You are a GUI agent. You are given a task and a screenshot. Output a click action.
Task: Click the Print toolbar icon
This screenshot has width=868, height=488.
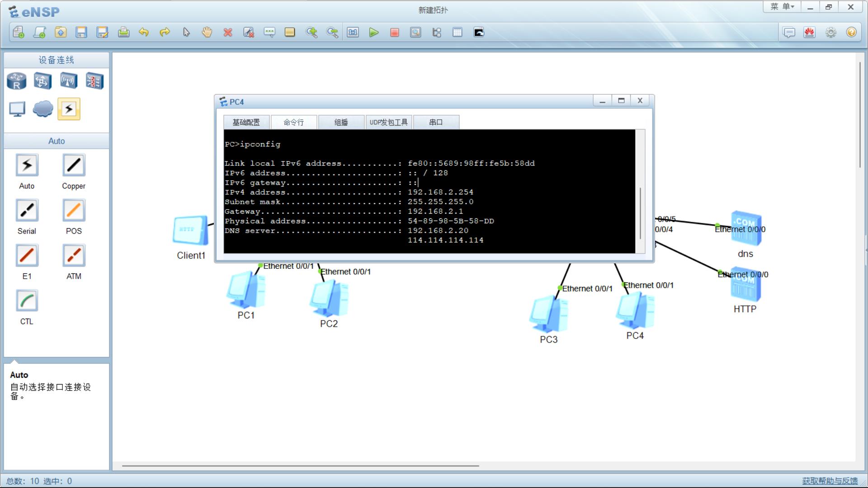[123, 32]
